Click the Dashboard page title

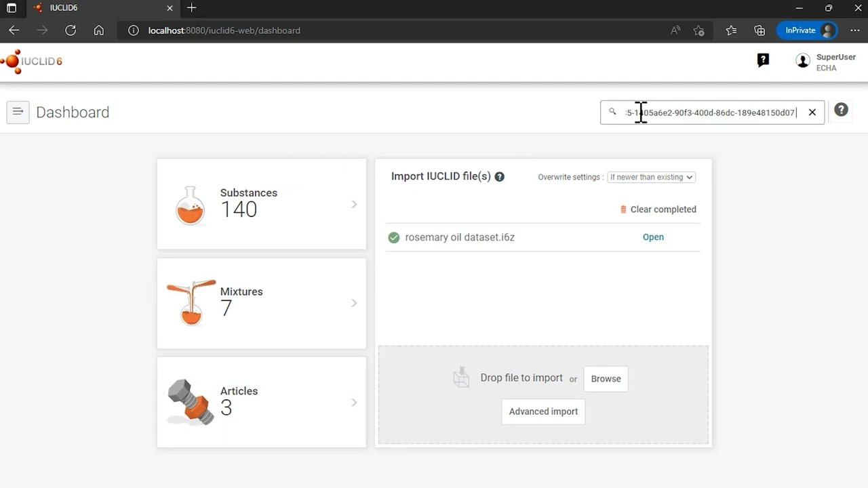click(x=73, y=113)
